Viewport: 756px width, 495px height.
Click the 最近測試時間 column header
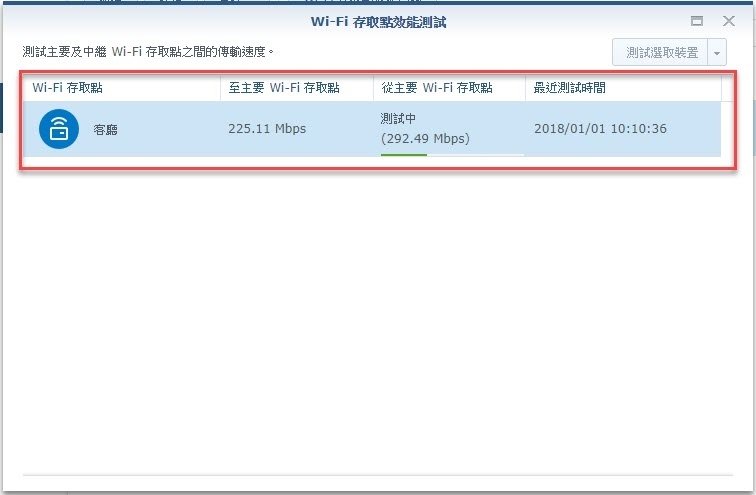coord(623,88)
